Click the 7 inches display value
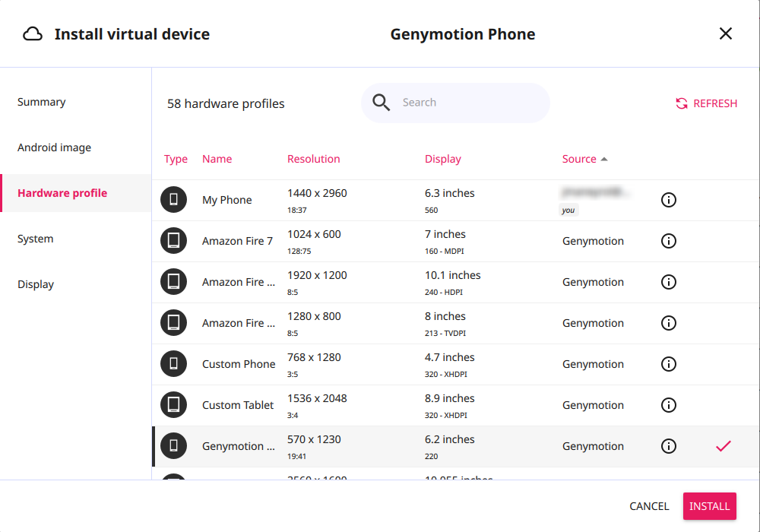Image resolution: width=760 pixels, height=532 pixels. tap(445, 234)
